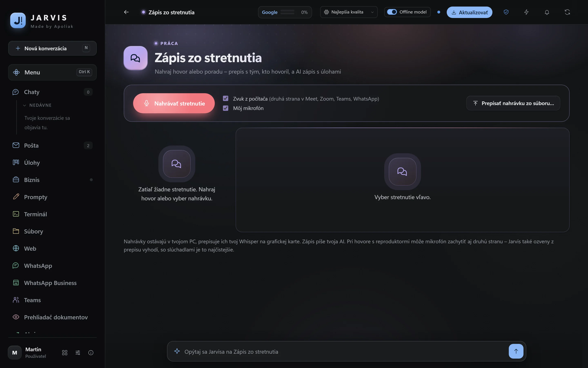This screenshot has height=368, width=588.
Task: Click the sparkle icon in the ask field
Action: 177,351
